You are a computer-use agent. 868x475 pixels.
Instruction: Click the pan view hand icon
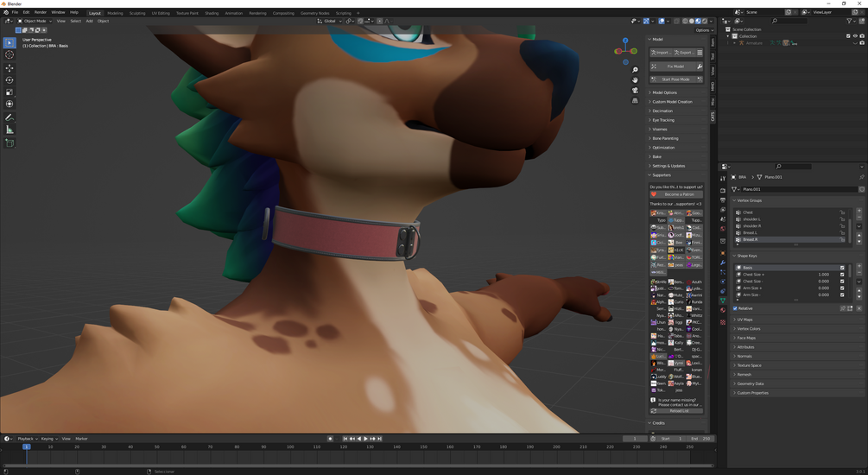click(x=635, y=79)
